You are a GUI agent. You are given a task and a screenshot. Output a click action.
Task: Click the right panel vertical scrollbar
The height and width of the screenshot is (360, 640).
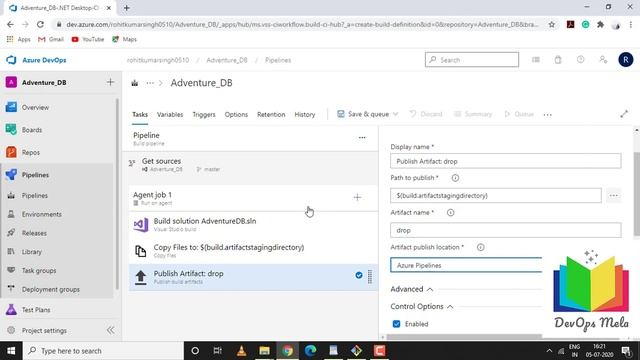coord(637,194)
